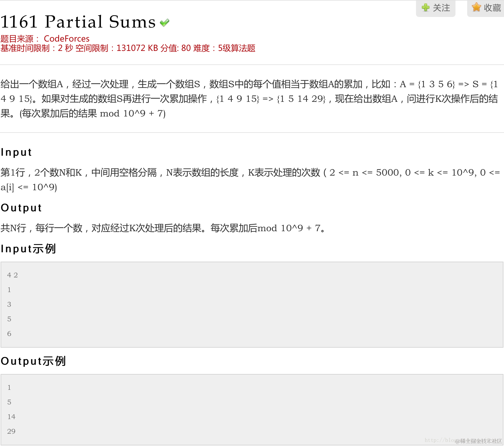The image size is (504, 446).
Task: Click the '{1 5 14 29}' example in description
Action: (301, 99)
